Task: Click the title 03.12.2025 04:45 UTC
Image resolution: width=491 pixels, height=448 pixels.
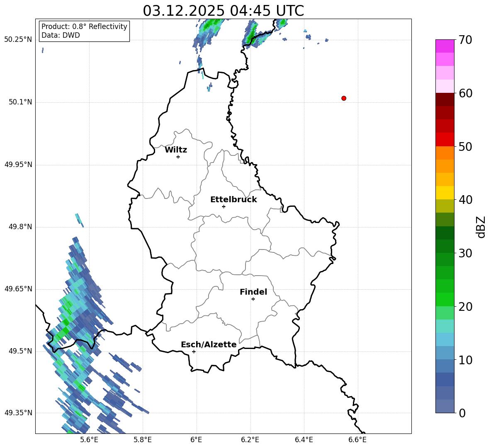Action: (223, 11)
